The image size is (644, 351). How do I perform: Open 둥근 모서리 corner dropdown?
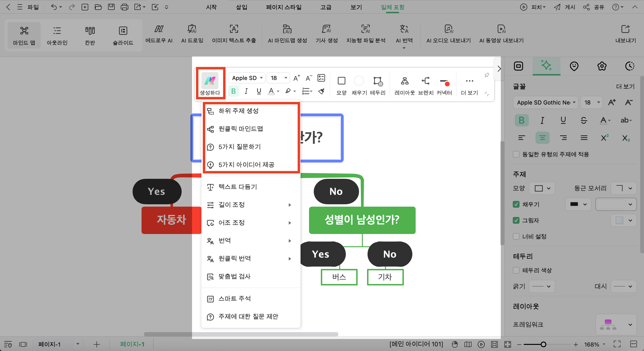pyautogui.click(x=623, y=188)
